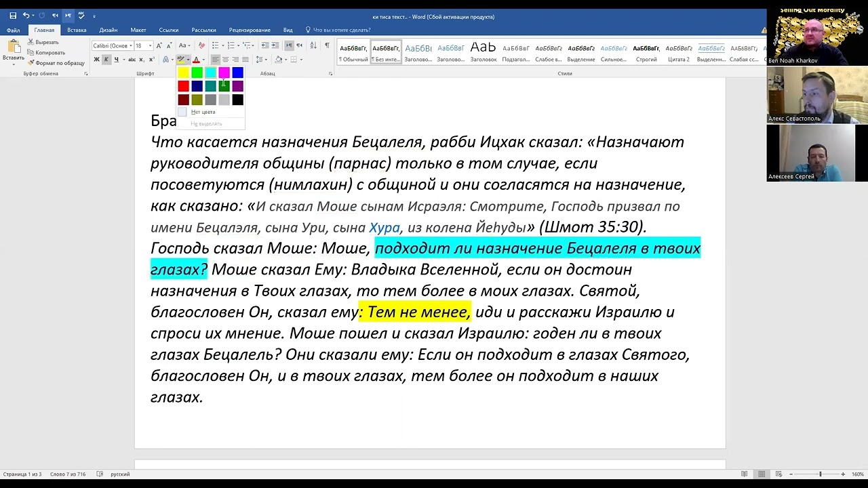
Task: Toggle left paragraph alignment
Action: (215, 60)
